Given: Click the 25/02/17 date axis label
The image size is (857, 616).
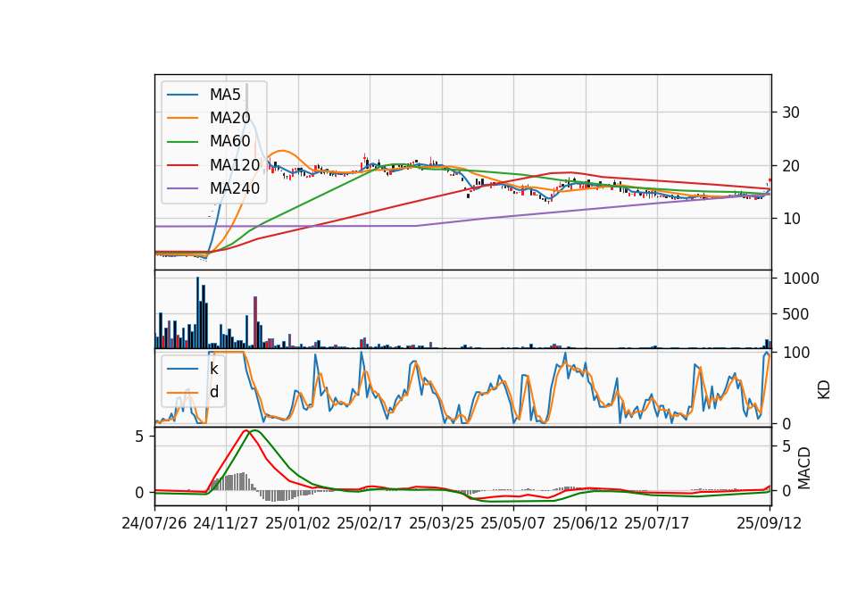Looking at the screenshot, I should pyautogui.click(x=370, y=523).
